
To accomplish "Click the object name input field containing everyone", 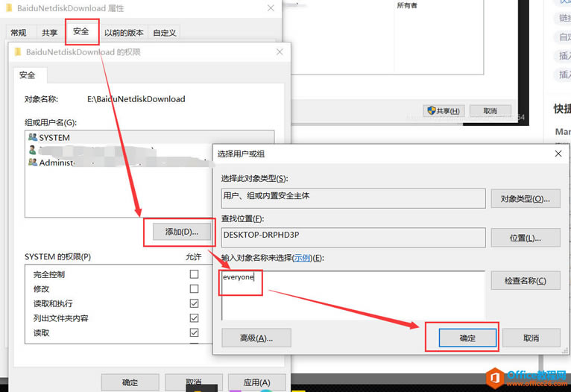I will 353,295.
